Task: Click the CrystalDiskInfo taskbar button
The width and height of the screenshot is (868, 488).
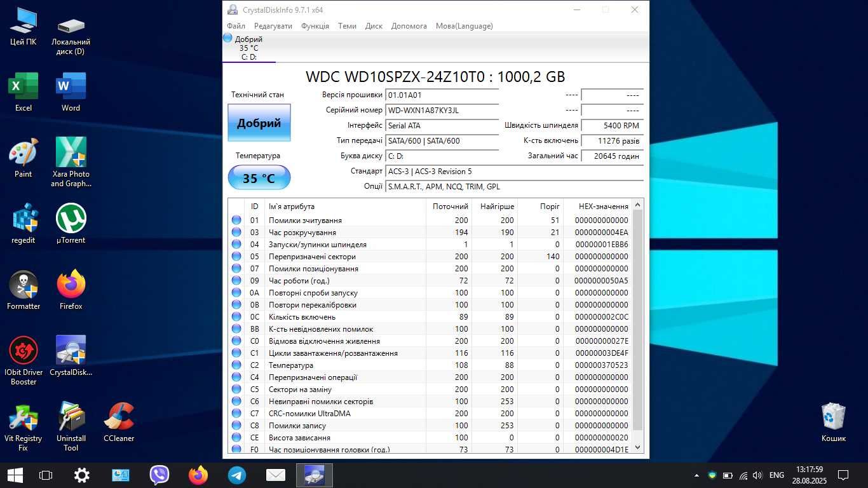Action: (x=315, y=475)
